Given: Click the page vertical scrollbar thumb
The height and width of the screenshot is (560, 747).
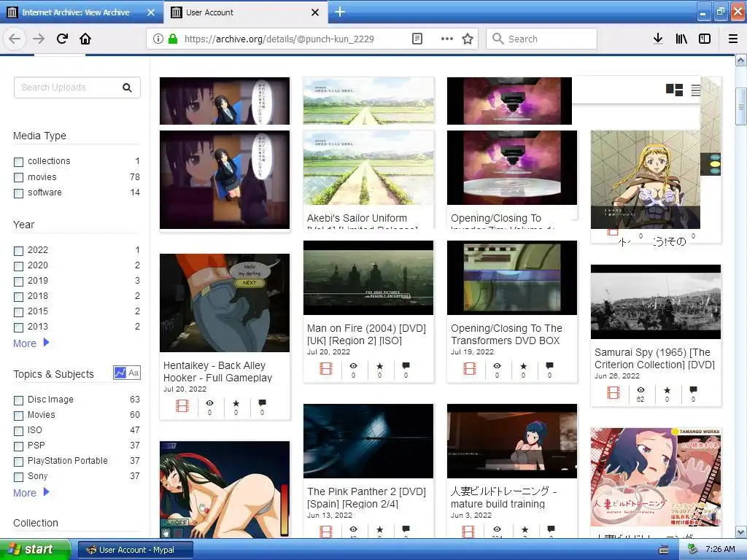Looking at the screenshot, I should (x=741, y=106).
